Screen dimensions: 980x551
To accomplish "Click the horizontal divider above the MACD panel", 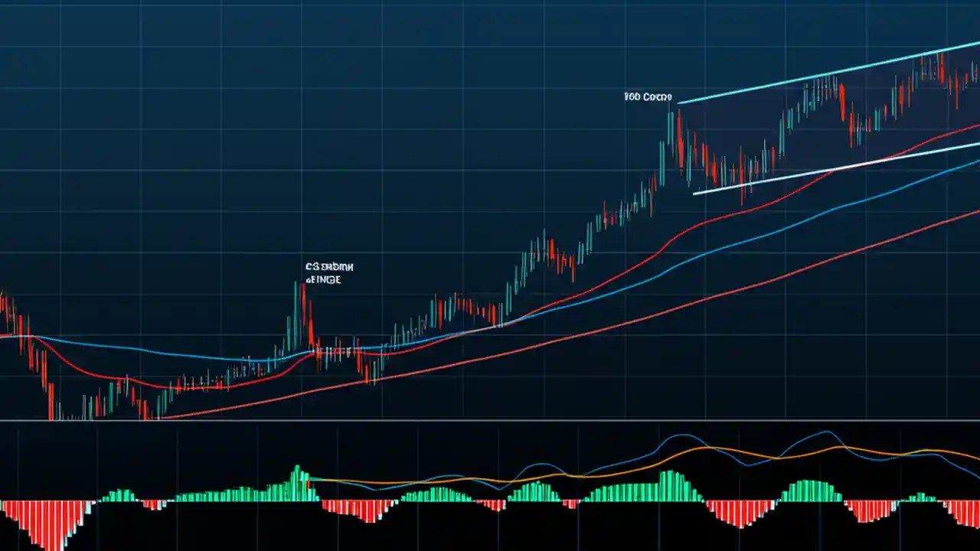I will point(490,420).
